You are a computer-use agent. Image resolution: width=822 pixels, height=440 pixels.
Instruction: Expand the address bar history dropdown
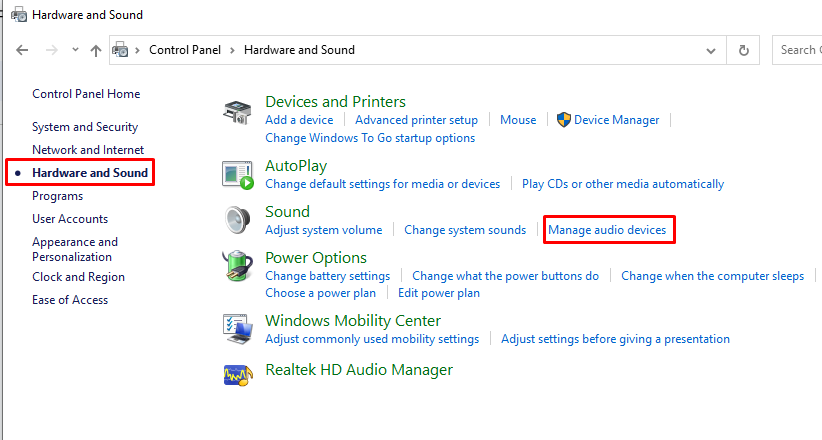click(710, 50)
